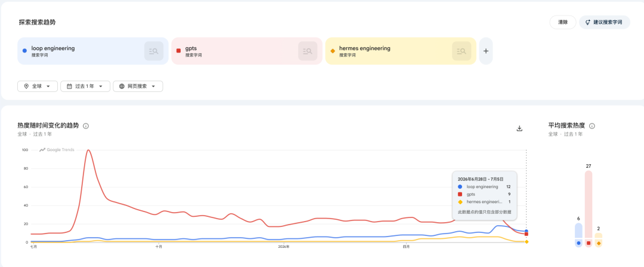
Task: Open search icon in hermes engineering chip
Action: [462, 51]
